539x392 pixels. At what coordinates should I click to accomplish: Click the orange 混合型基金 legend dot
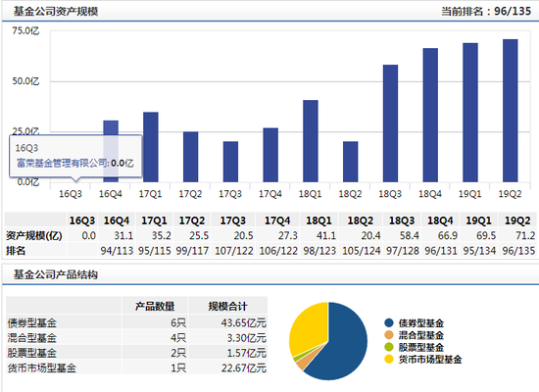tap(389, 335)
